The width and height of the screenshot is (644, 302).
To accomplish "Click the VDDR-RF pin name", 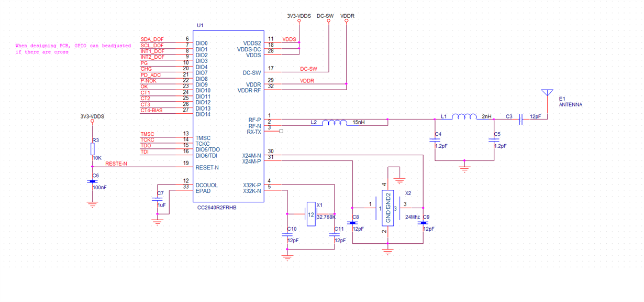I will [x=249, y=90].
